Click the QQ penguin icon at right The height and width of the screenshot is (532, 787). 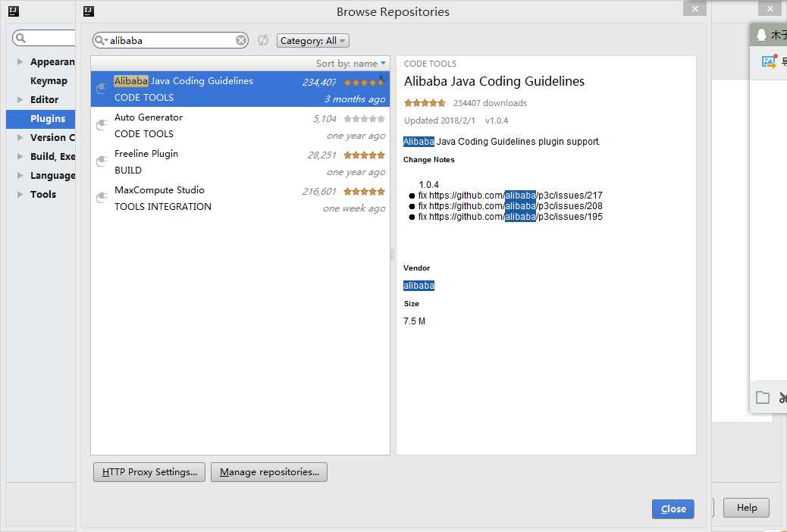click(x=761, y=35)
